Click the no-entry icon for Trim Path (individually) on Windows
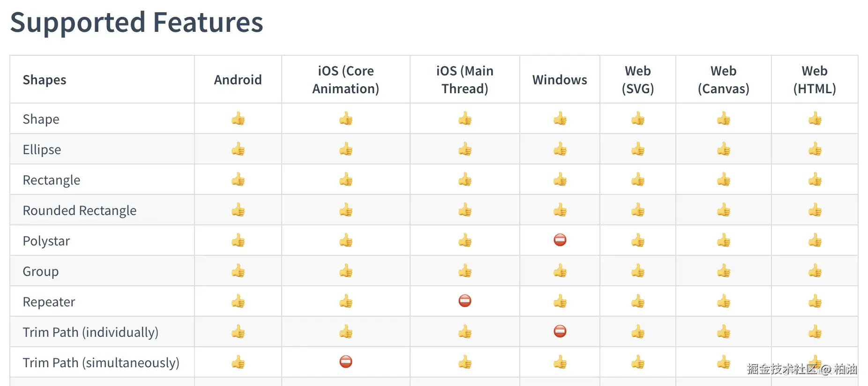 pos(560,331)
